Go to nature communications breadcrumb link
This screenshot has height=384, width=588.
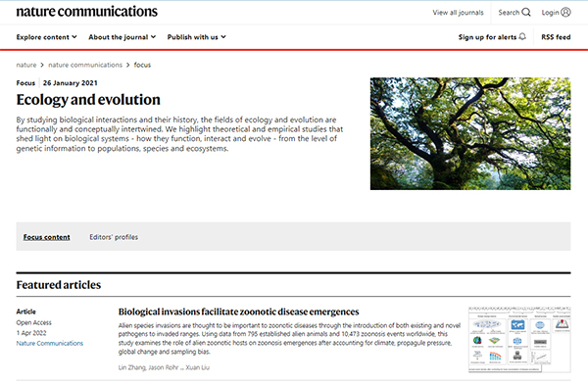point(85,65)
